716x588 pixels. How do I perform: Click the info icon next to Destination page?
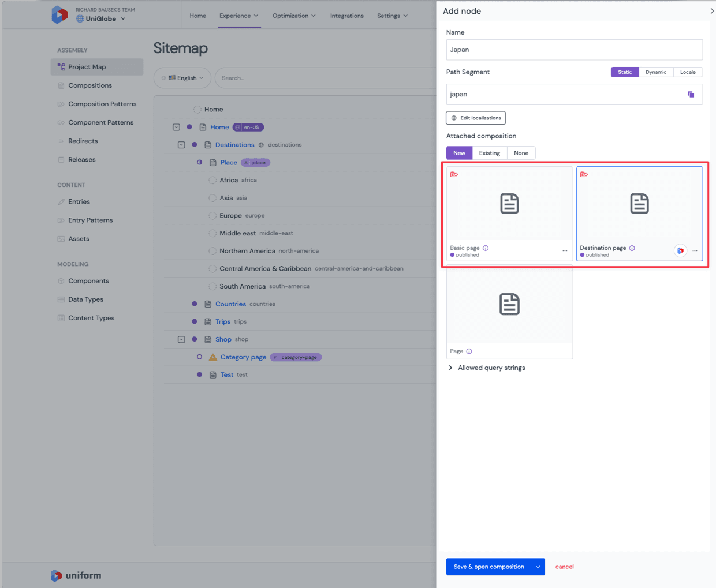(x=632, y=248)
